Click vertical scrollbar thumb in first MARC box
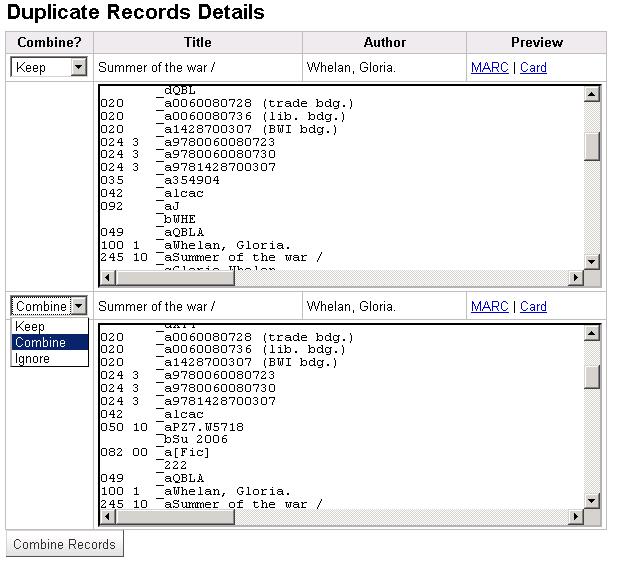 pos(592,145)
